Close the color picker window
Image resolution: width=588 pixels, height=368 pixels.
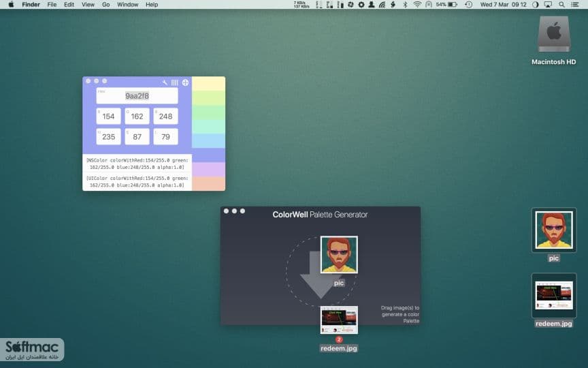coord(88,80)
